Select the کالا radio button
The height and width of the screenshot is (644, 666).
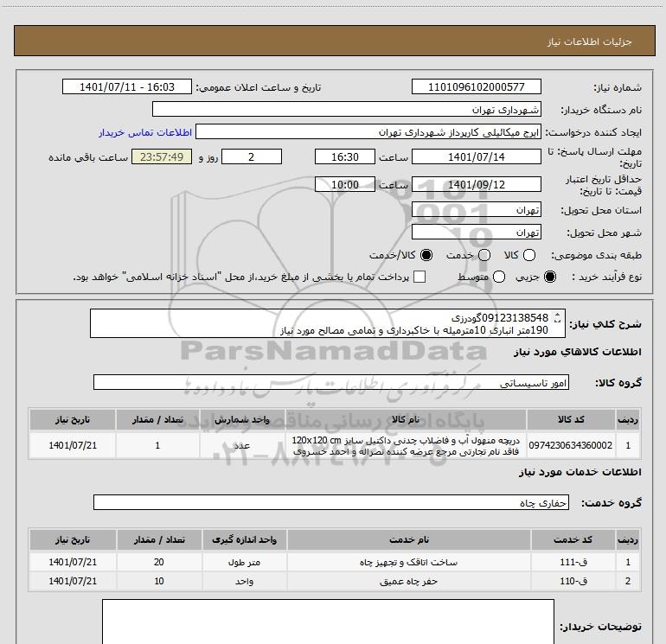pos(529,255)
